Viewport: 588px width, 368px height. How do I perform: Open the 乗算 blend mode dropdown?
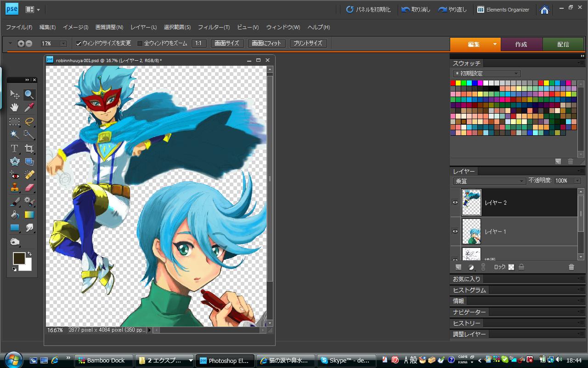489,181
